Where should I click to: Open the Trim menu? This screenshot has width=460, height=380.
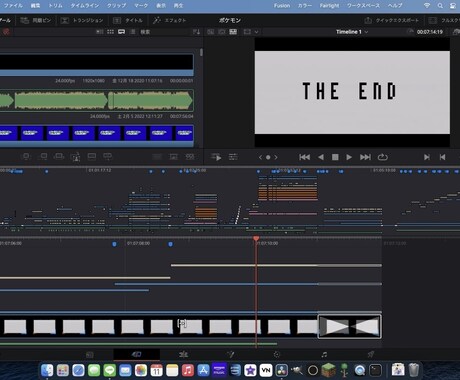55,6
